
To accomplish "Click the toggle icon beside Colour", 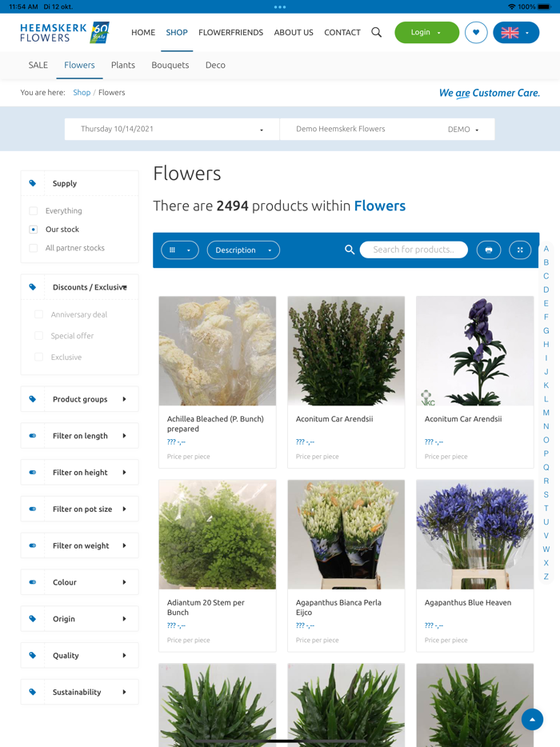I will tap(33, 582).
